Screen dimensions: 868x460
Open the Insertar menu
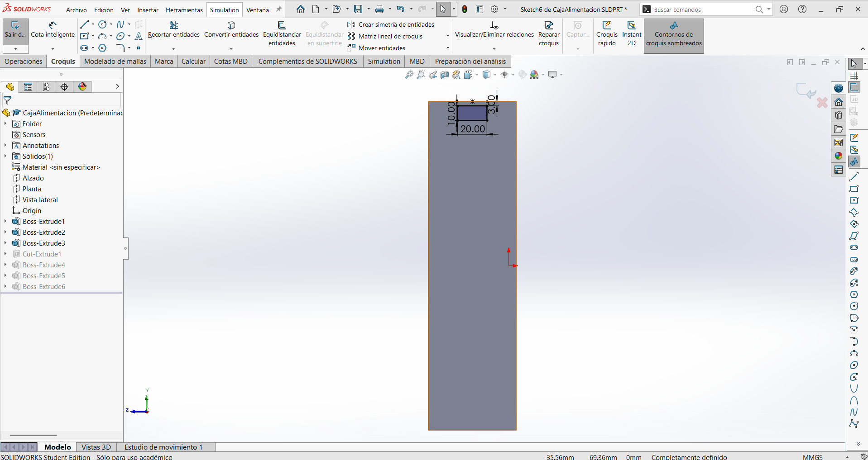tap(148, 10)
